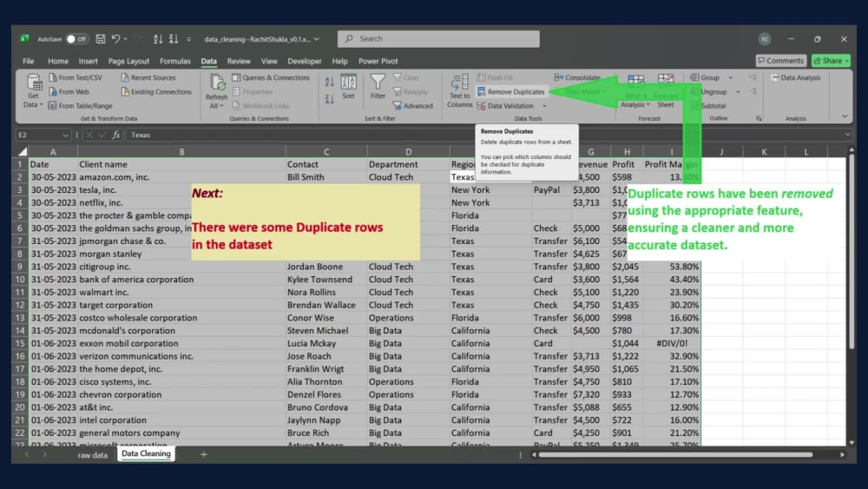Click the Group outline button
This screenshot has height=489, width=868.
705,77
